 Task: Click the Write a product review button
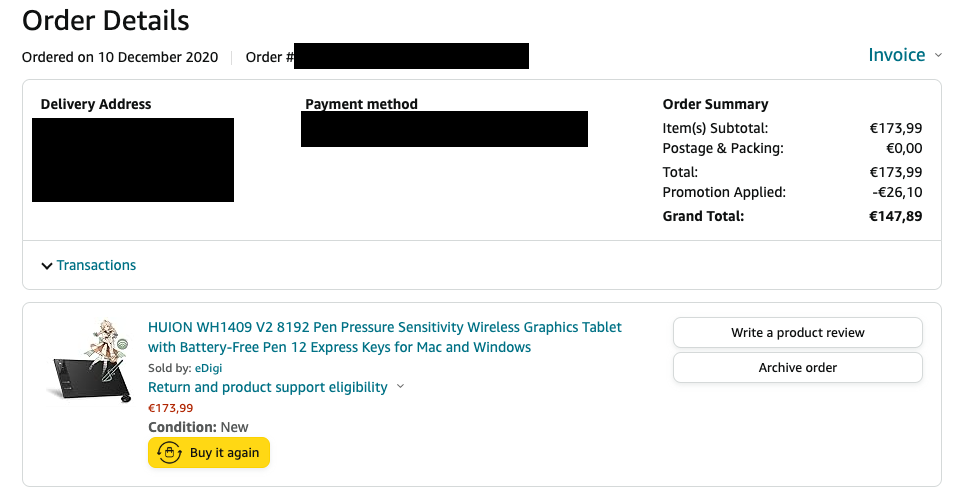pyautogui.click(x=797, y=333)
